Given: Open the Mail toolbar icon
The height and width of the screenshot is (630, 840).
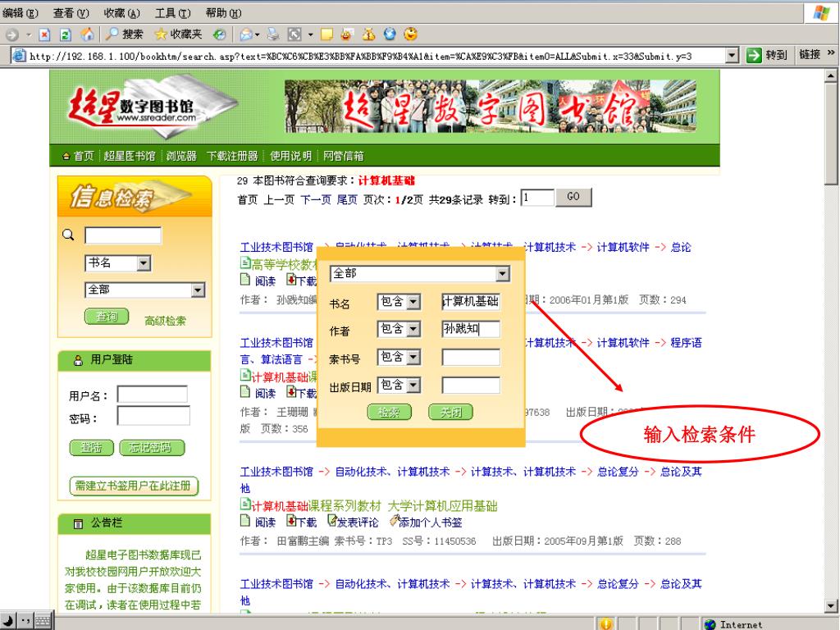Looking at the screenshot, I should pos(247,34).
